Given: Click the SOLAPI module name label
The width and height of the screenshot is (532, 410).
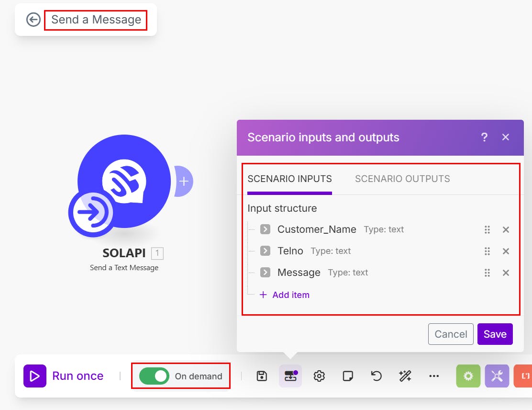Looking at the screenshot, I should coord(124,253).
